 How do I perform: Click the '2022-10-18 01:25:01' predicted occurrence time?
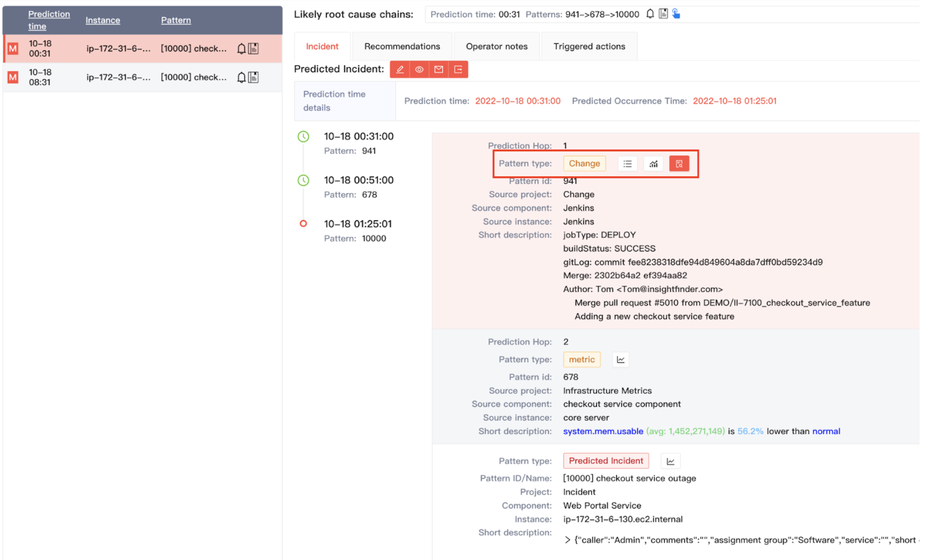tap(734, 101)
